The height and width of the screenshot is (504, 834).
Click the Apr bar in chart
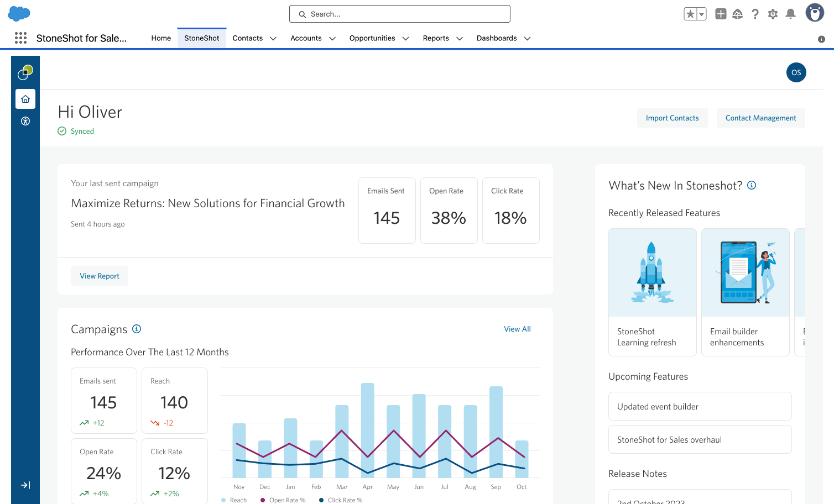(368, 431)
